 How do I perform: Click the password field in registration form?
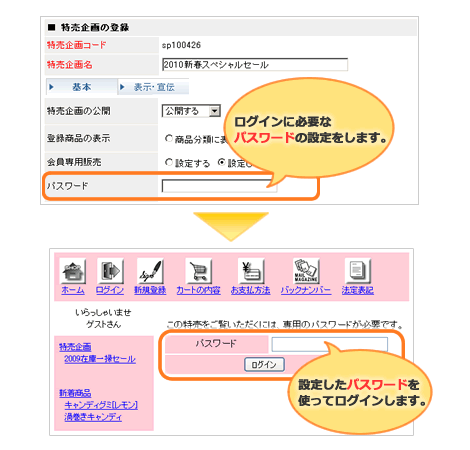pyautogui.click(x=219, y=186)
